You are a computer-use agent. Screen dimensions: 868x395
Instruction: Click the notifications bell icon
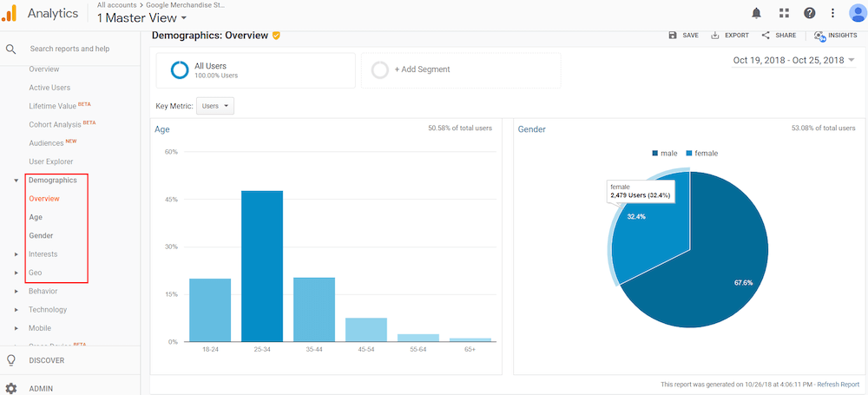(x=757, y=13)
